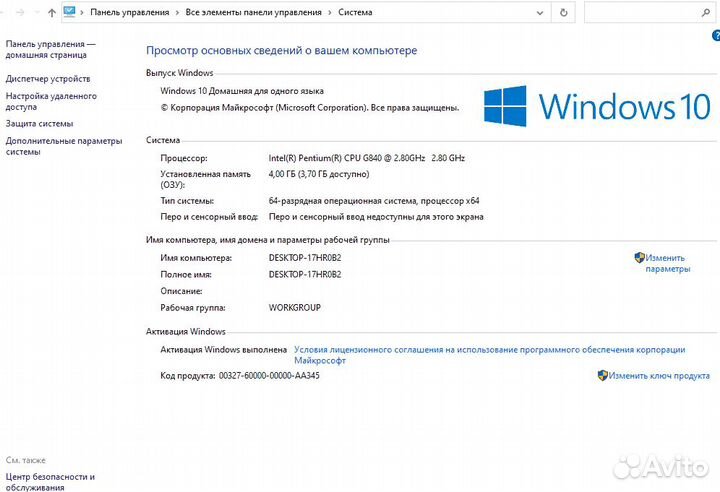Click heading Просмотр основных сведений о вашем компьютере
This screenshot has width=720, height=492.
[x=281, y=51]
